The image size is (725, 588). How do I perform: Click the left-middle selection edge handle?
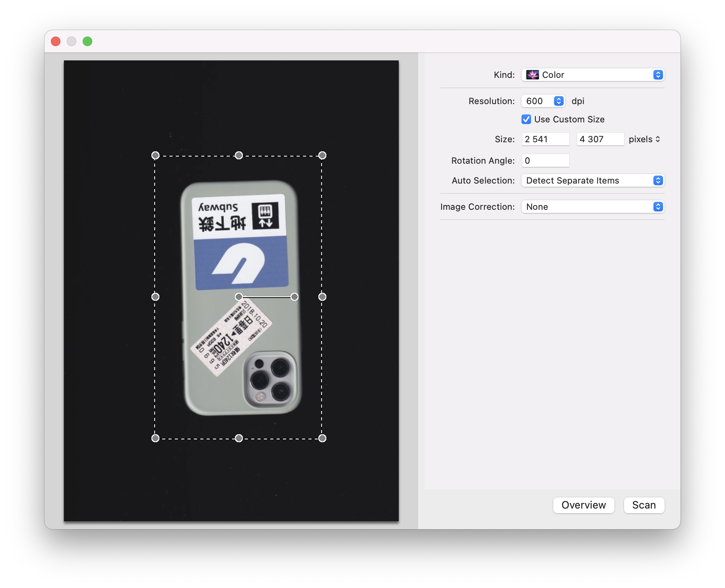click(155, 297)
